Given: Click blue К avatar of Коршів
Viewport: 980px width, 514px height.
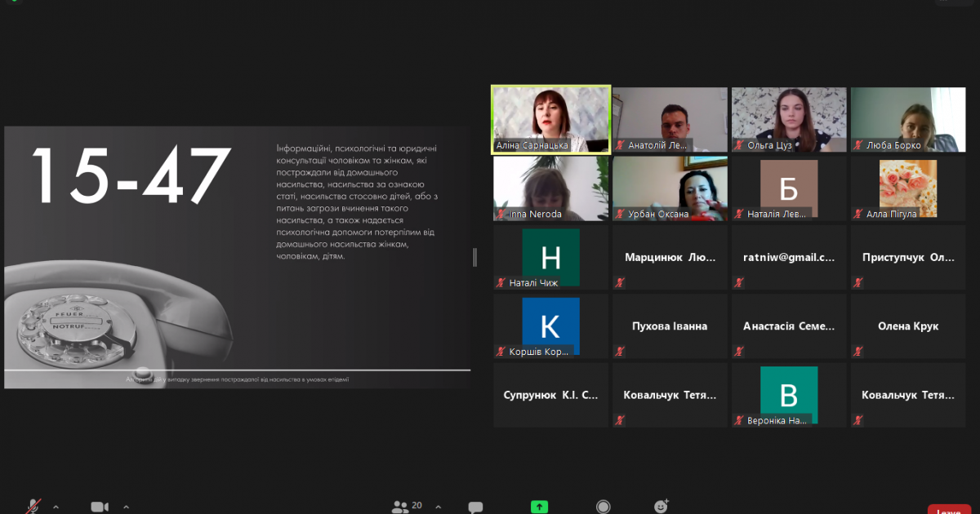Looking at the screenshot, I should pyautogui.click(x=550, y=326).
